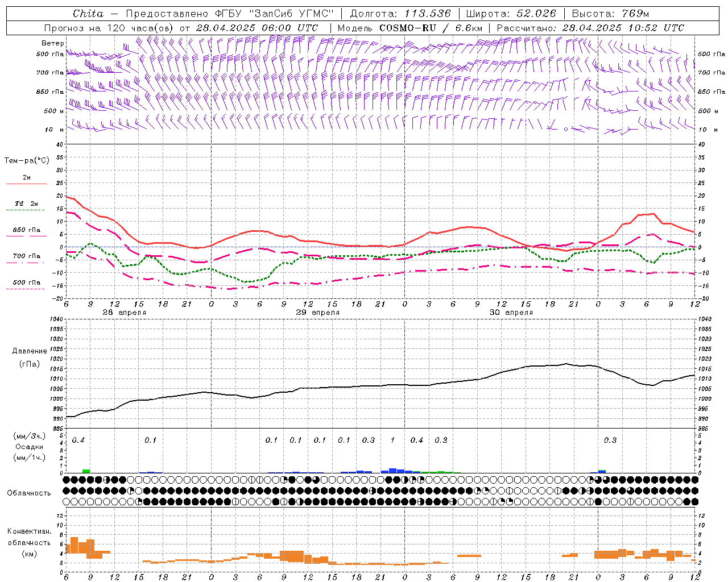Click the "Высота: 769м" header field
This screenshot has width=728, height=582.
(x=610, y=14)
